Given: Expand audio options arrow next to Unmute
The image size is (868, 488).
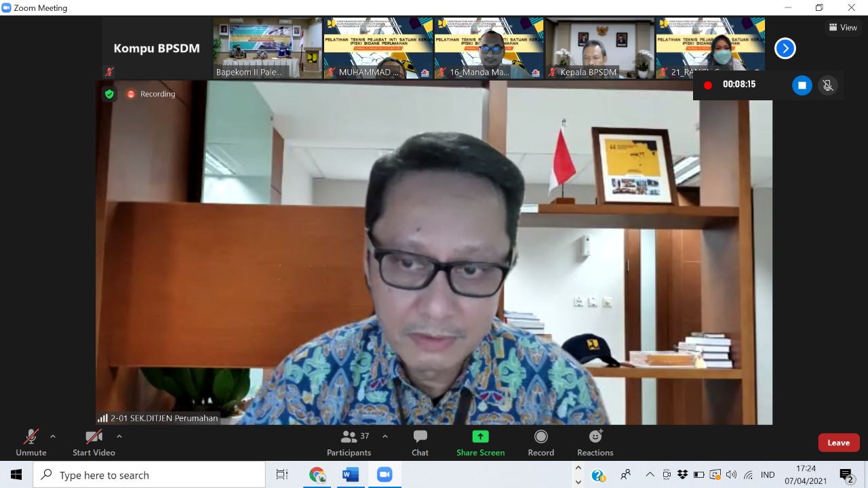Looking at the screenshot, I should [x=53, y=436].
